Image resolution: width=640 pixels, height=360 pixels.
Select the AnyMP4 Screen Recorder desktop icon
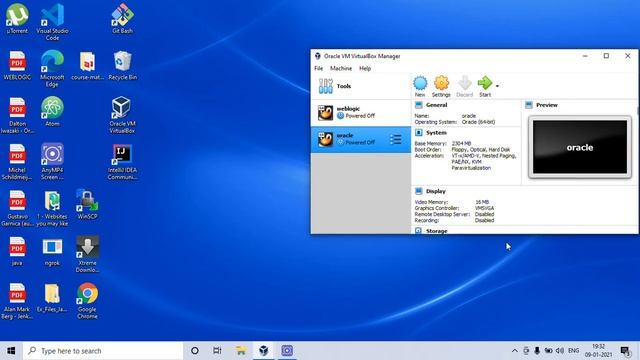(x=52, y=161)
